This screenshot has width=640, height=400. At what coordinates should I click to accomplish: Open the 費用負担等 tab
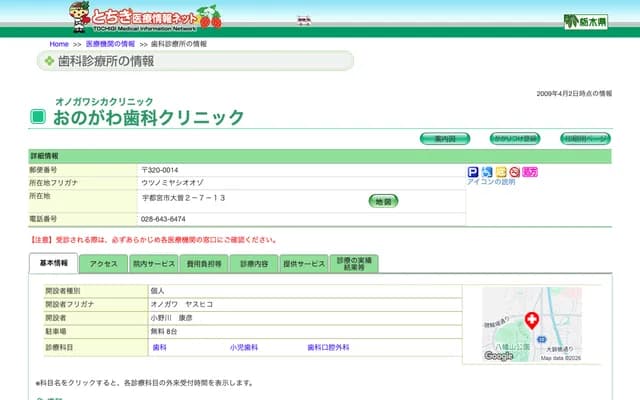(204, 264)
